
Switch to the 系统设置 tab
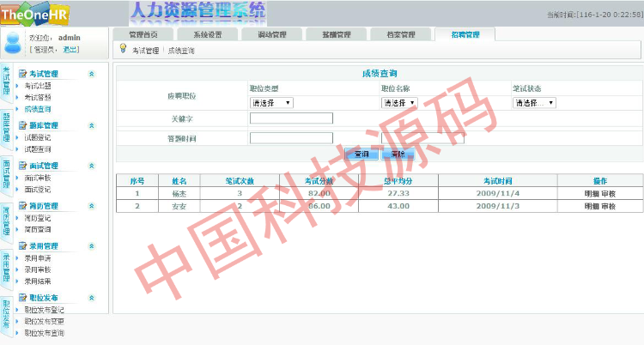(x=208, y=34)
